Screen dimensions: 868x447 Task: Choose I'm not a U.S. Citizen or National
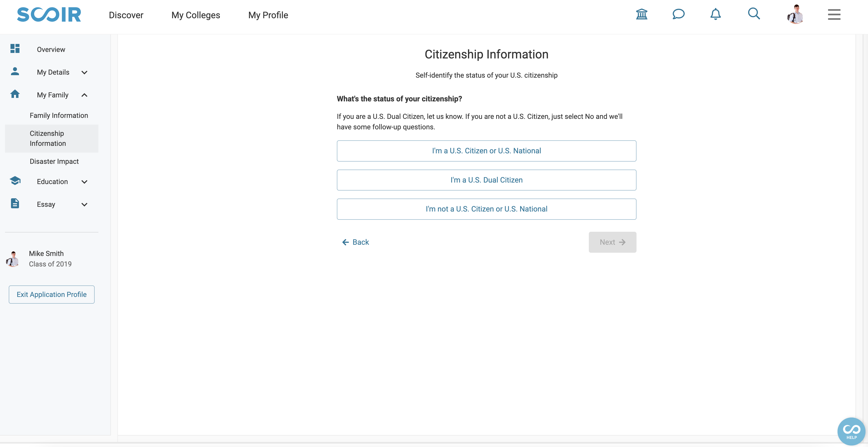pyautogui.click(x=486, y=209)
